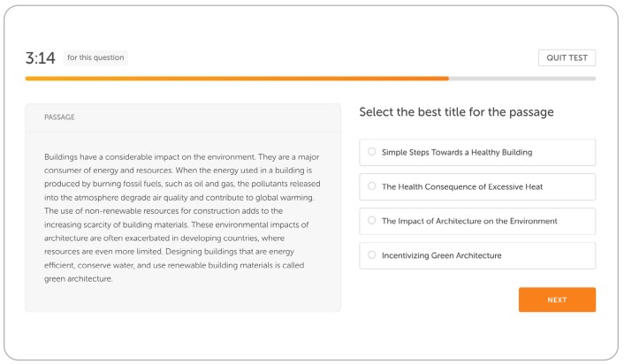Select the radio circle for Simple Steps option
The height and width of the screenshot is (364, 624).
tap(372, 152)
